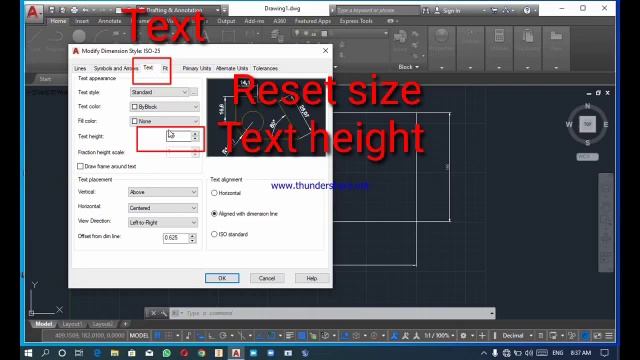
Task: Click the Sign In user icon
Action: 437,10
